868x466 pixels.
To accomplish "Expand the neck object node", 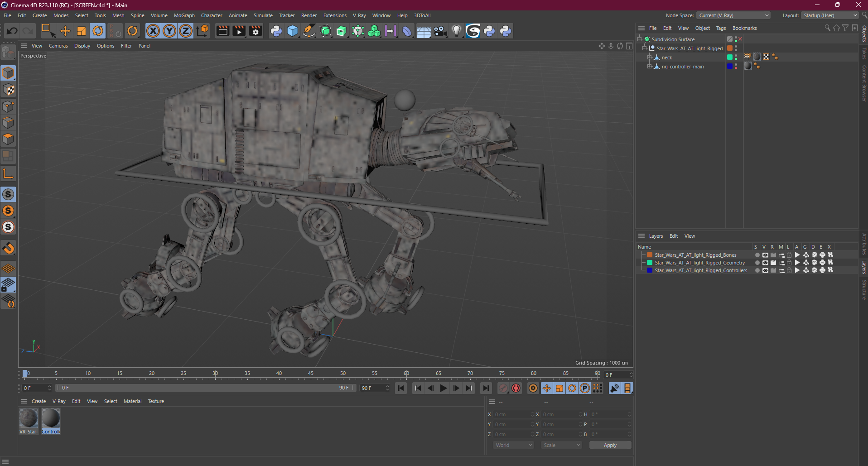I will (649, 58).
